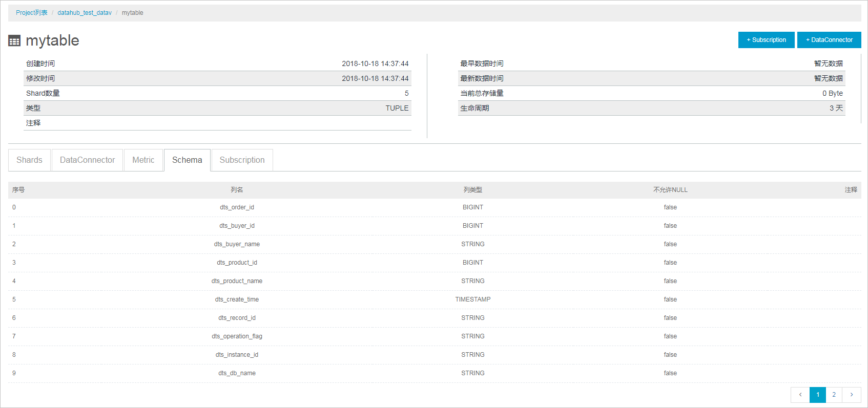This screenshot has height=408, width=868.
Task: Switch to the DataConnector tab
Action: point(87,160)
